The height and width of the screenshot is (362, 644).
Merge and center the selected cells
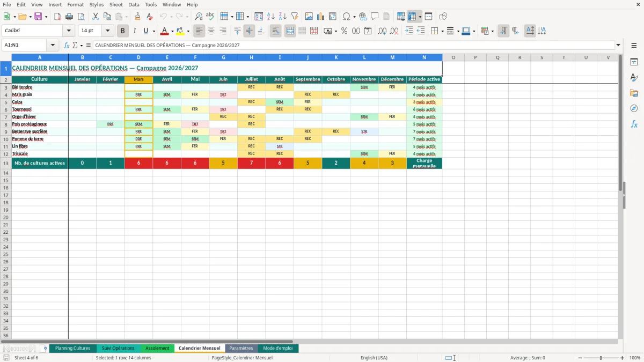[290, 31]
